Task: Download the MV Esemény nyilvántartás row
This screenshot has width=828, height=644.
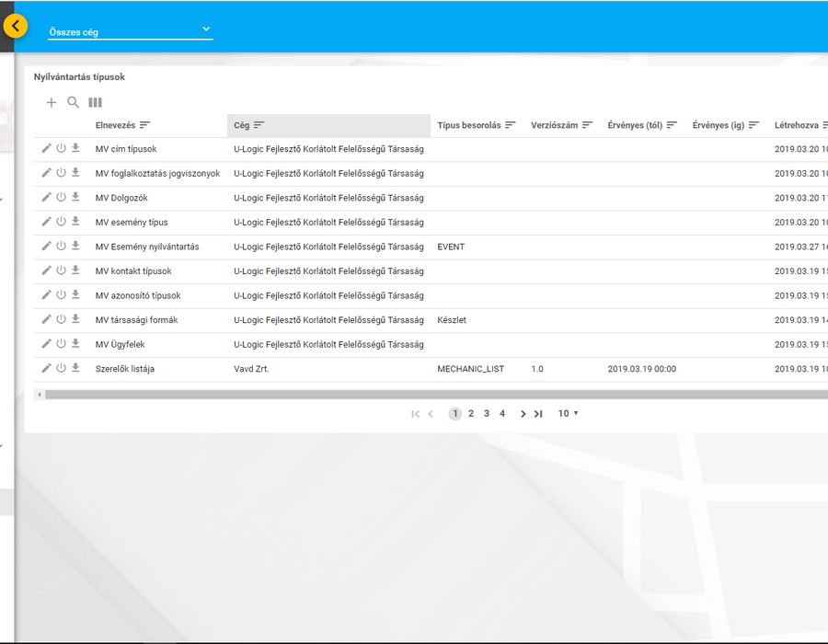Action: (x=75, y=246)
